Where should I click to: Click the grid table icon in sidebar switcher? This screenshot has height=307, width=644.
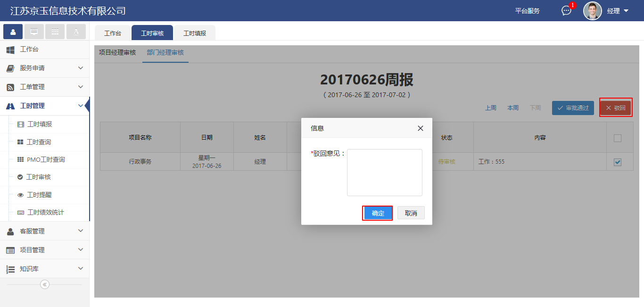pyautogui.click(x=55, y=32)
